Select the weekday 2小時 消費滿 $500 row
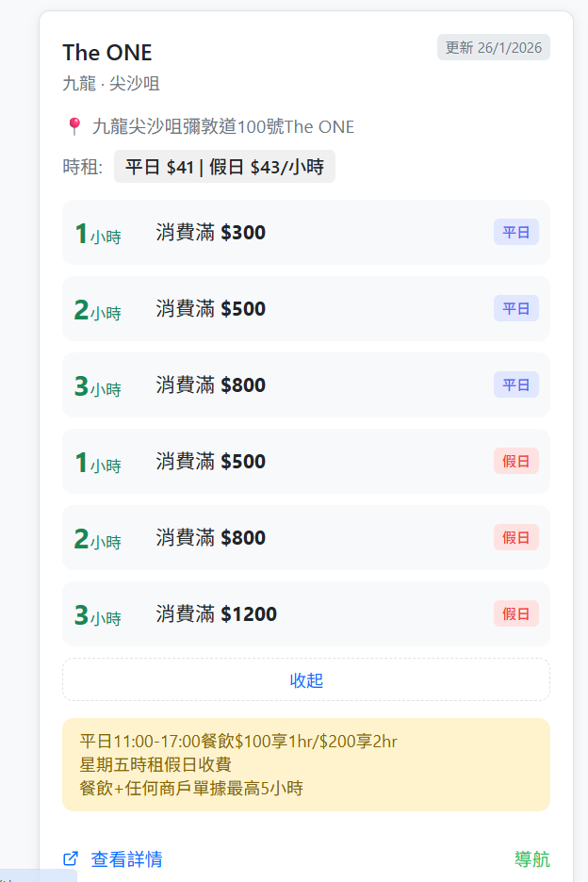Viewport: 588px width, 882px height. [305, 309]
